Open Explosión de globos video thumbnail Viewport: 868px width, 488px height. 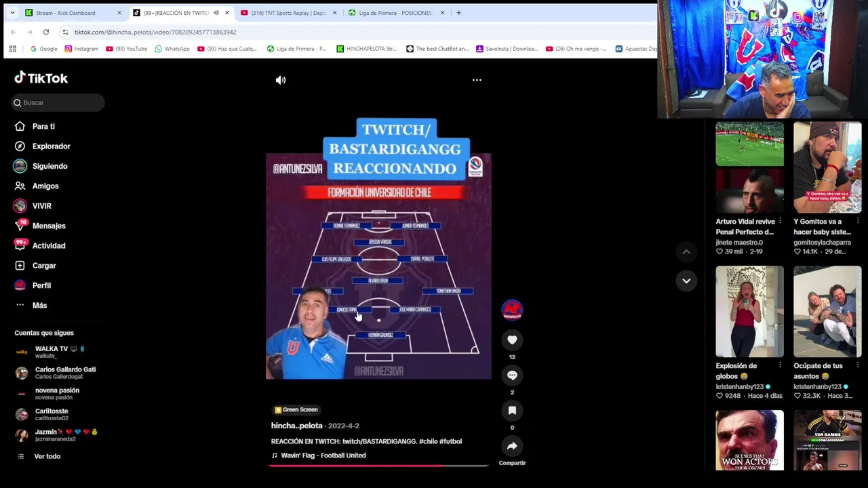749,312
